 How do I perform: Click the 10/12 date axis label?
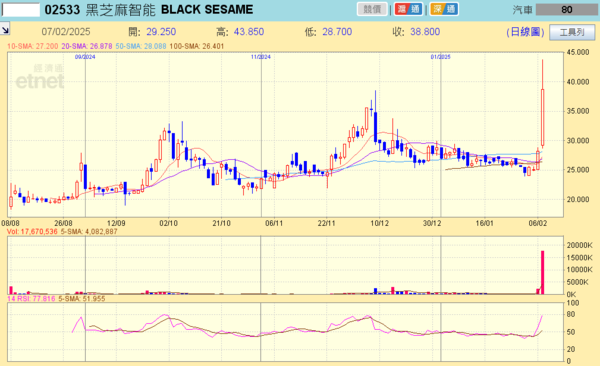click(x=379, y=223)
